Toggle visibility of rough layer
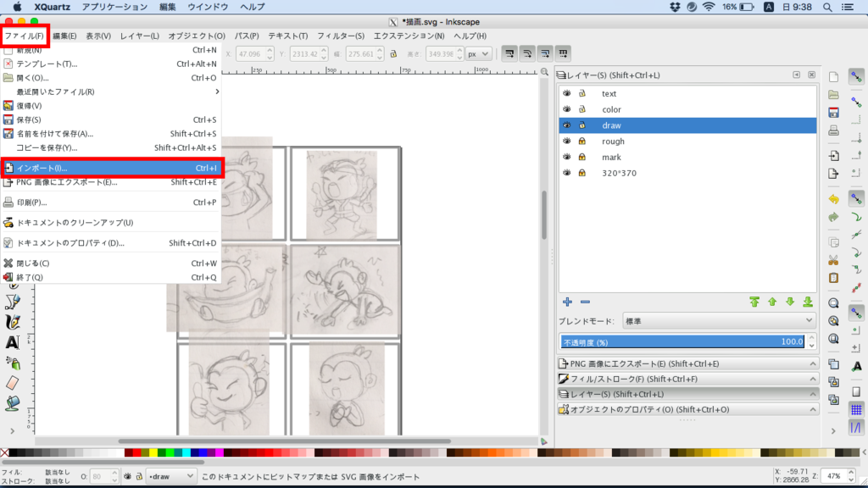868x488 pixels. point(567,141)
